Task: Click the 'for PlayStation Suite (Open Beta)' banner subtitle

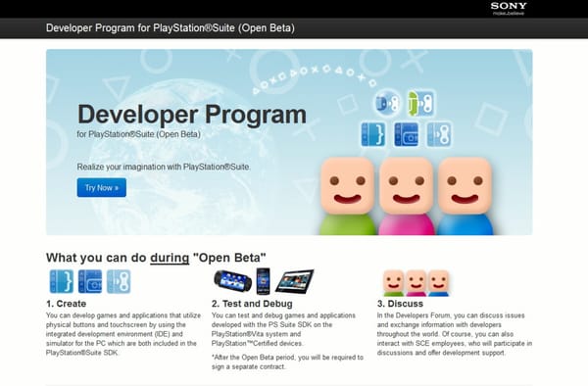Action: tap(139, 134)
